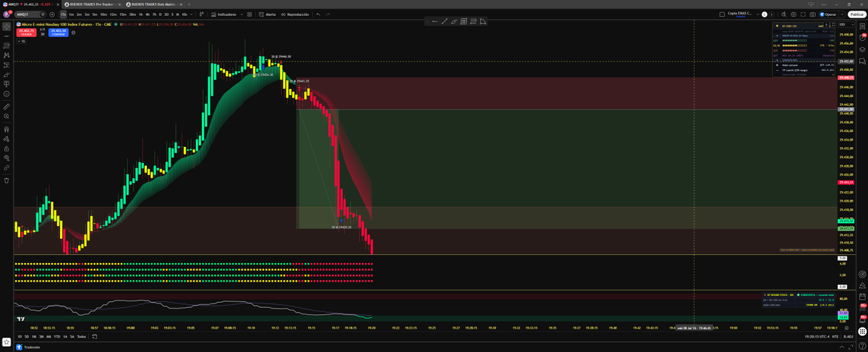Enter fullscreen mode icon
The image size is (868, 352).
click(x=803, y=14)
